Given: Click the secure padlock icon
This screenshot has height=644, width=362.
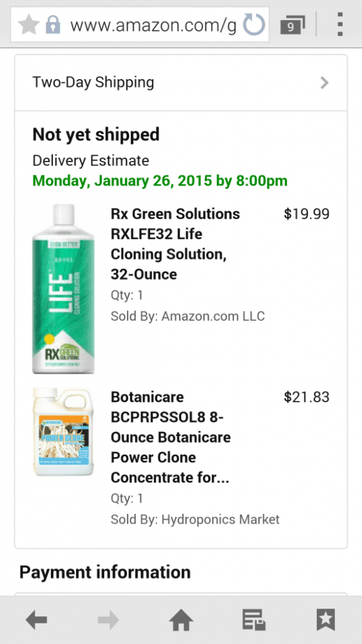Looking at the screenshot, I should [53, 25].
